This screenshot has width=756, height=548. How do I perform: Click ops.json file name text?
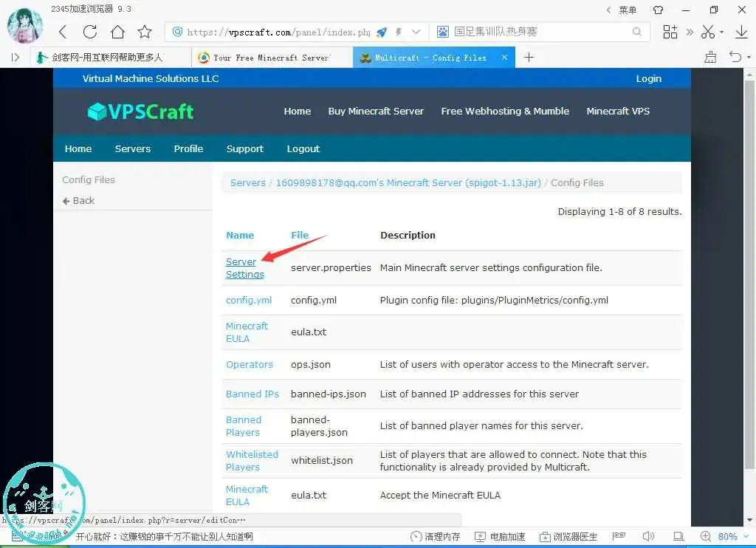click(x=311, y=364)
